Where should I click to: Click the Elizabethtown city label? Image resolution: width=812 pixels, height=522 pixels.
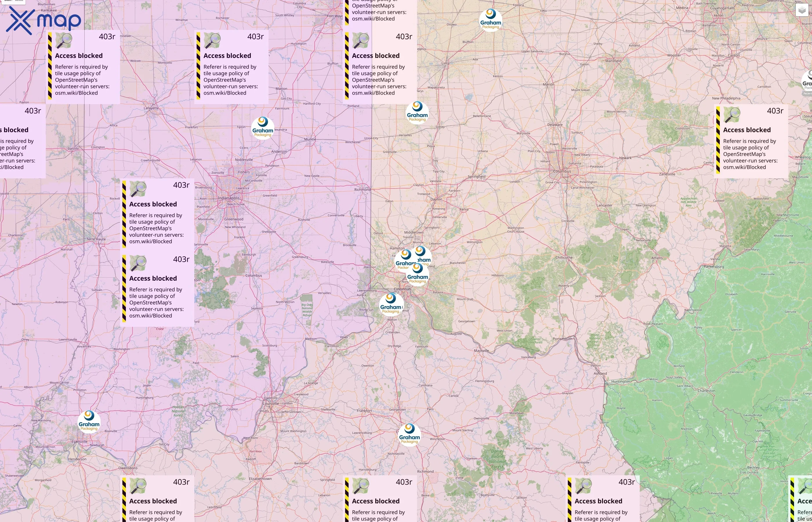pyautogui.click(x=260, y=478)
